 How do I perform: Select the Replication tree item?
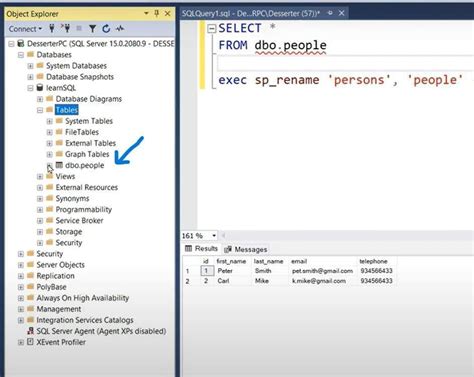click(55, 276)
